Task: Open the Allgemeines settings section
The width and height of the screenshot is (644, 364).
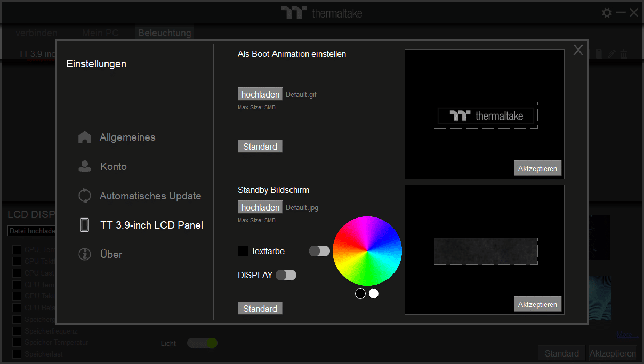Action: [x=127, y=137]
